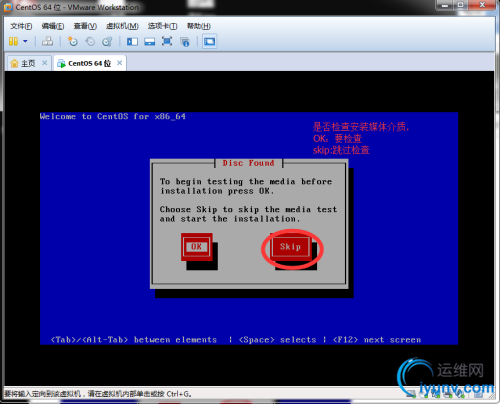Take a snapshot with the clock-plus icon

[x=72, y=41]
